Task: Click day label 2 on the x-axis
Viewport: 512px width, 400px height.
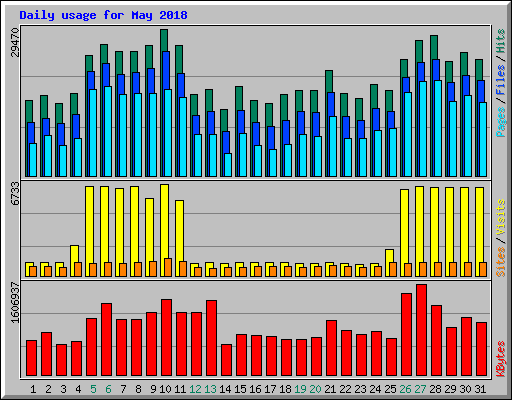Action: pyautogui.click(x=48, y=389)
